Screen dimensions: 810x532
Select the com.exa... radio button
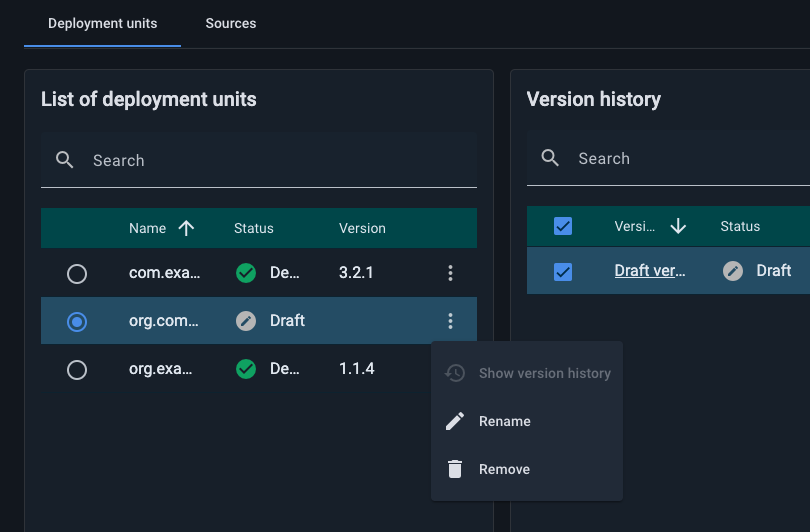(77, 274)
